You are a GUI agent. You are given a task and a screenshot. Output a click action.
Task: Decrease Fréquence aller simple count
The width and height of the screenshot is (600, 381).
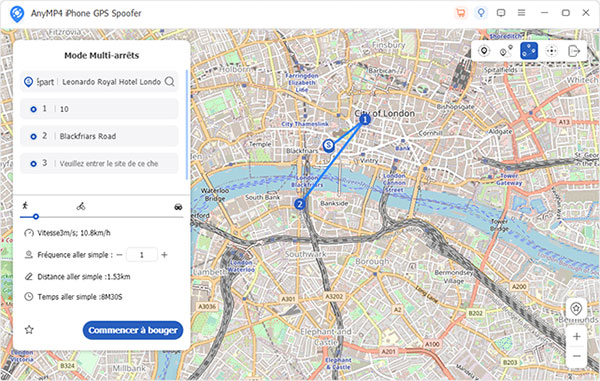[119, 255]
